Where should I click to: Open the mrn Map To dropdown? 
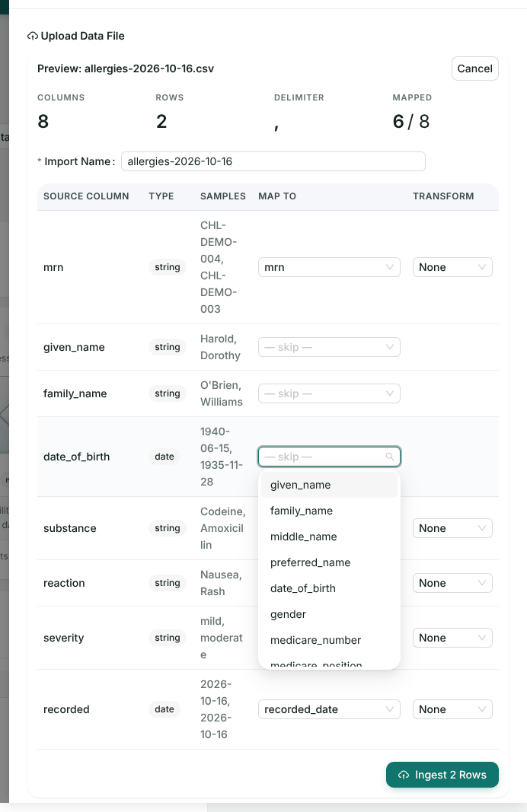pos(329,267)
